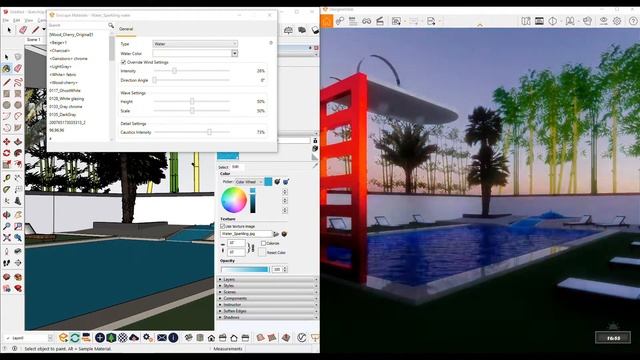Image resolution: width=640 pixels, height=360 pixels.
Task: Select the Move tool in left toolbar
Action: 7,142
